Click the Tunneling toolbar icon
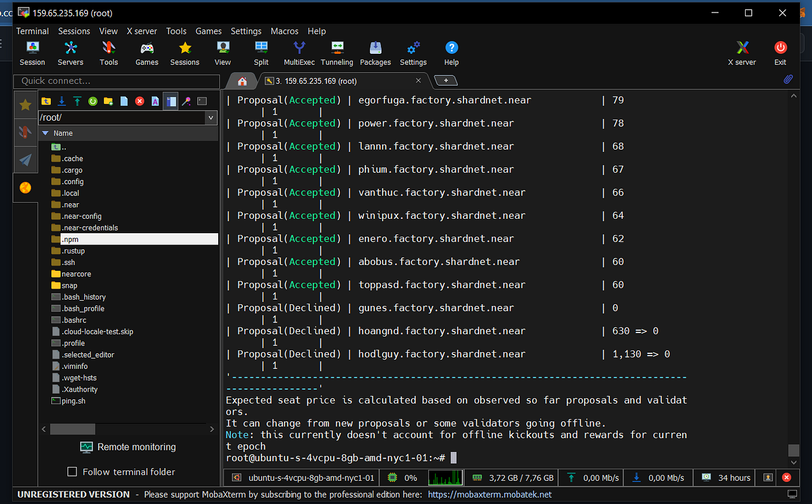The image size is (812, 504). pyautogui.click(x=337, y=53)
